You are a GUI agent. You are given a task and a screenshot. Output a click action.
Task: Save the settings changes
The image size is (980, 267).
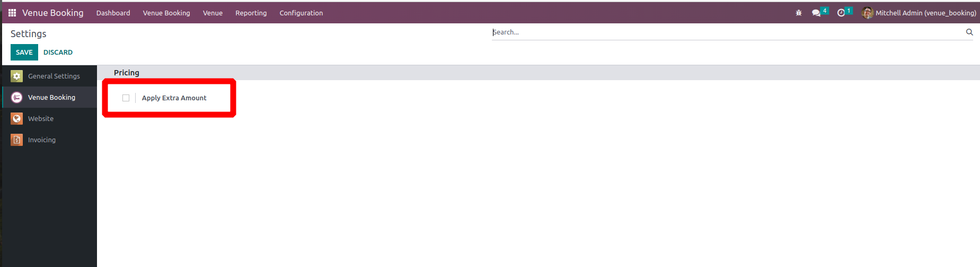click(x=24, y=52)
